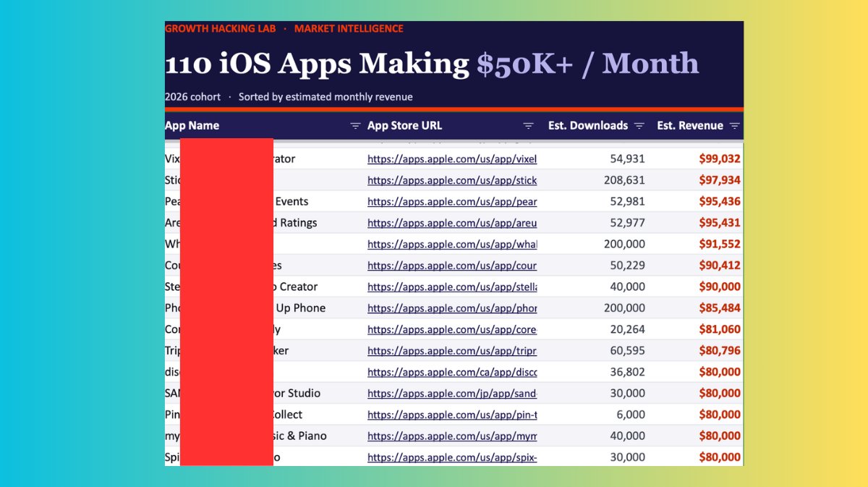Open the App Name column filter icon
The height and width of the screenshot is (487, 868).
pos(355,126)
